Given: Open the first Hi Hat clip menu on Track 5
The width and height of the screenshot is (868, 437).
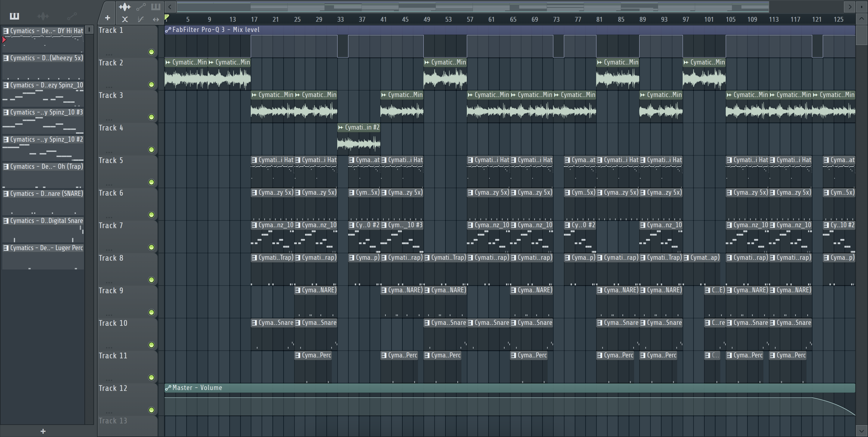Looking at the screenshot, I should tap(254, 160).
